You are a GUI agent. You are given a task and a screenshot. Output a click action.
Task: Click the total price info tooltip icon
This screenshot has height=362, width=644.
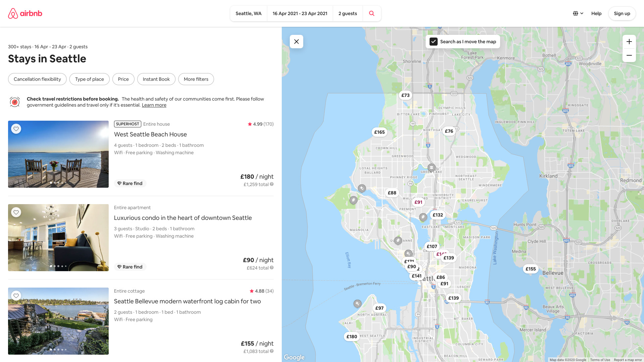tap(272, 184)
